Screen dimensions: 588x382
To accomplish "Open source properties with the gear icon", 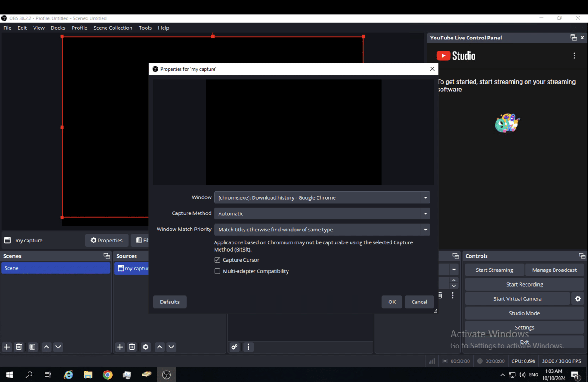I will point(146,347).
